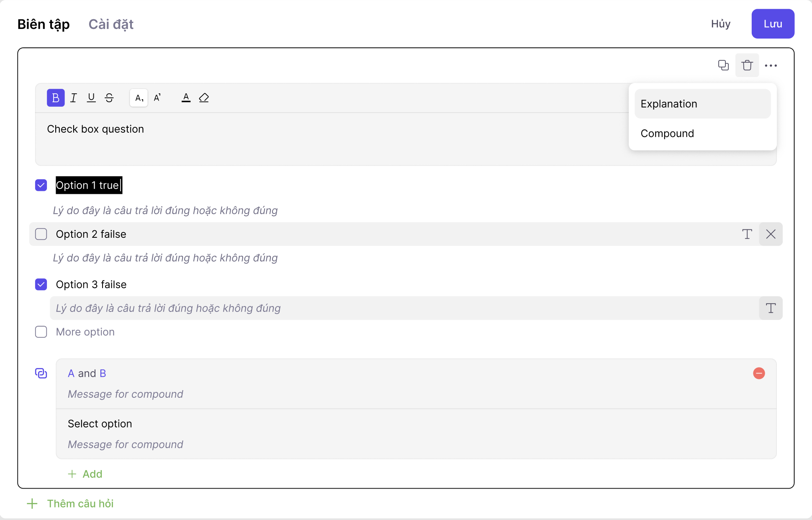
Task: Click Thêm câu hỏi to add question
Action: (x=70, y=504)
